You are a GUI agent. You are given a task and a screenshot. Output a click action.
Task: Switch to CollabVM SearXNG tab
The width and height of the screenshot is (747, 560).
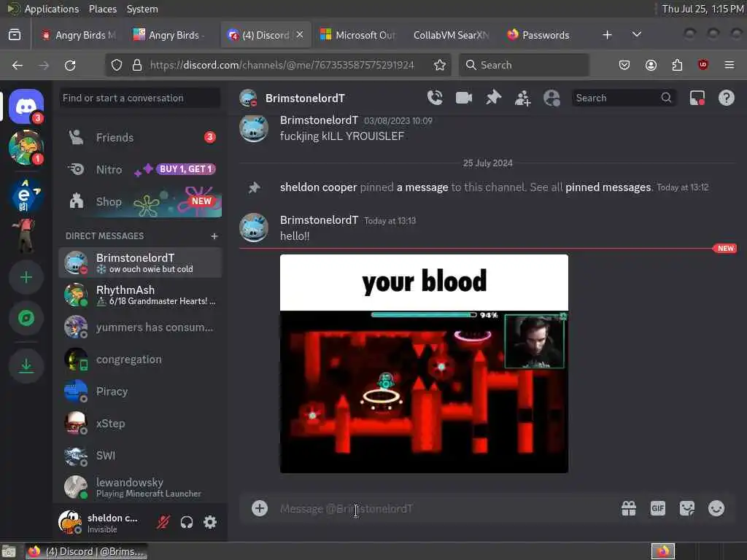(451, 35)
